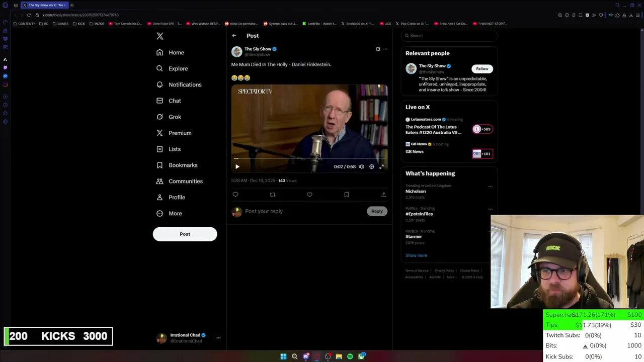Viewport: 644px width, 362px height.
Task: Open Notifications in X sidebar
Action: (x=179, y=84)
